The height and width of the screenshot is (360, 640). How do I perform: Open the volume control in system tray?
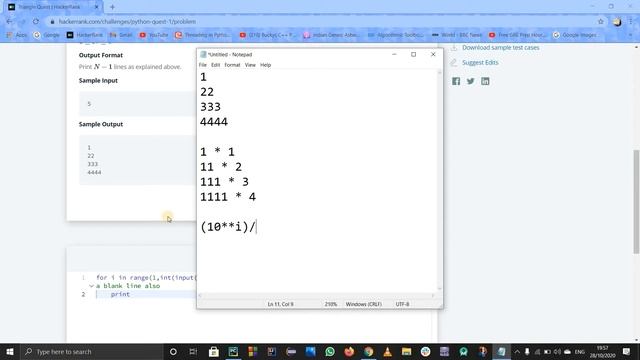coord(557,352)
